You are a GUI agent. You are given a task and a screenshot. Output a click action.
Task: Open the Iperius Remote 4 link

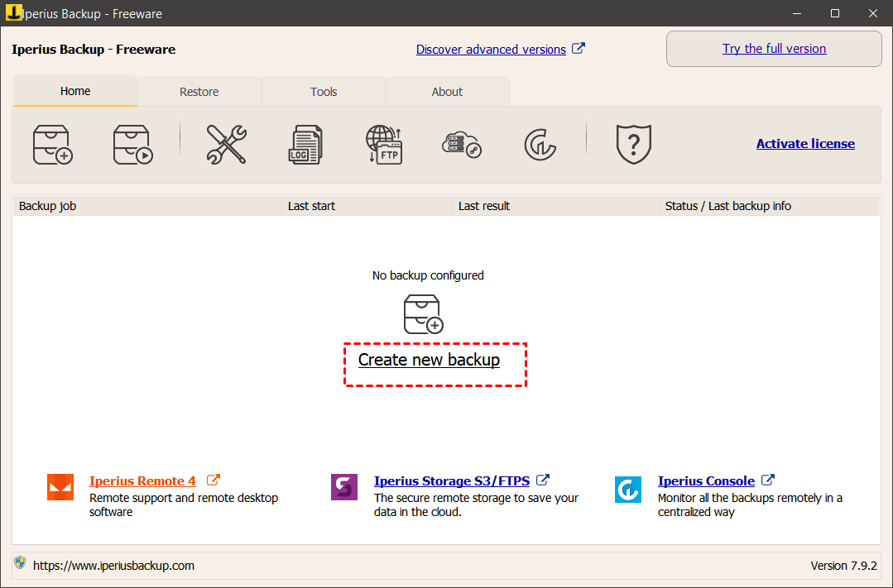point(142,481)
